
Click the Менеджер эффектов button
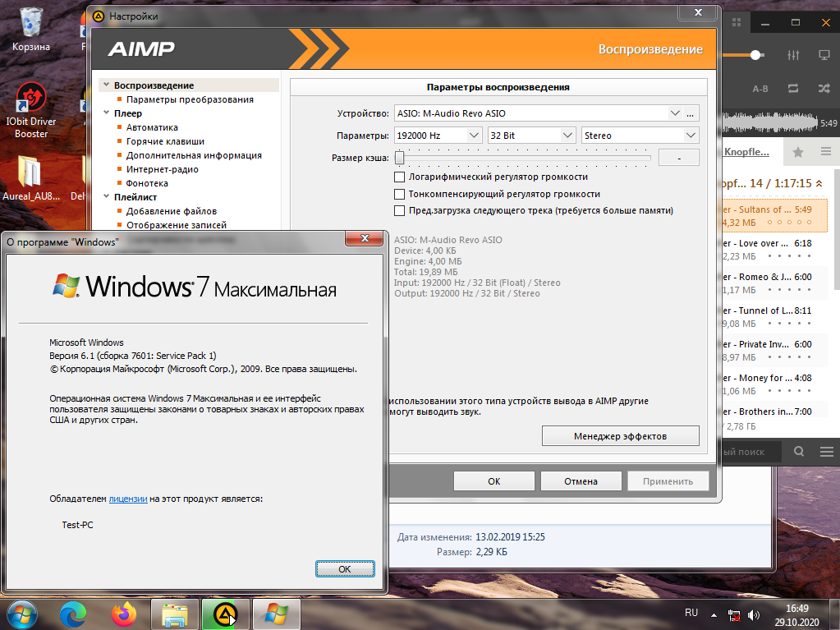[621, 436]
